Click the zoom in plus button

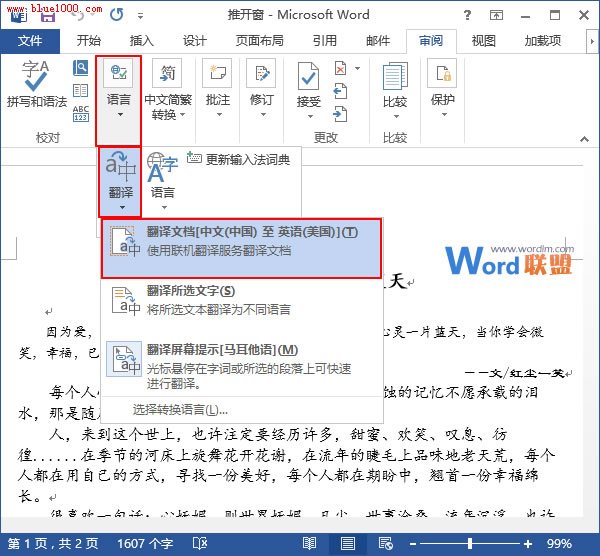pos(528,543)
